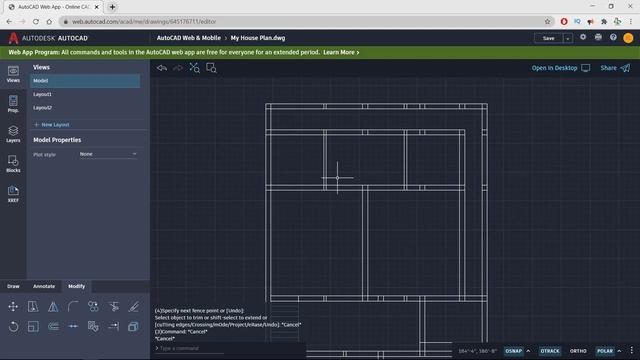Click My House Plan.dwg file name
Viewport: 640px width, 360px height.
tap(258, 38)
